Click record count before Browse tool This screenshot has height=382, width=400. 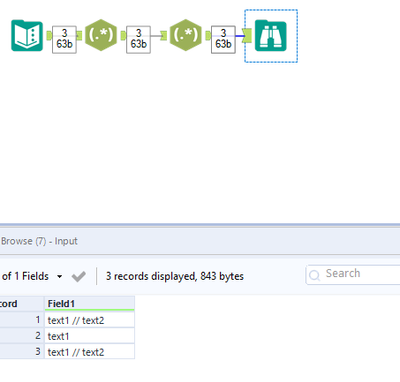pyautogui.click(x=223, y=39)
